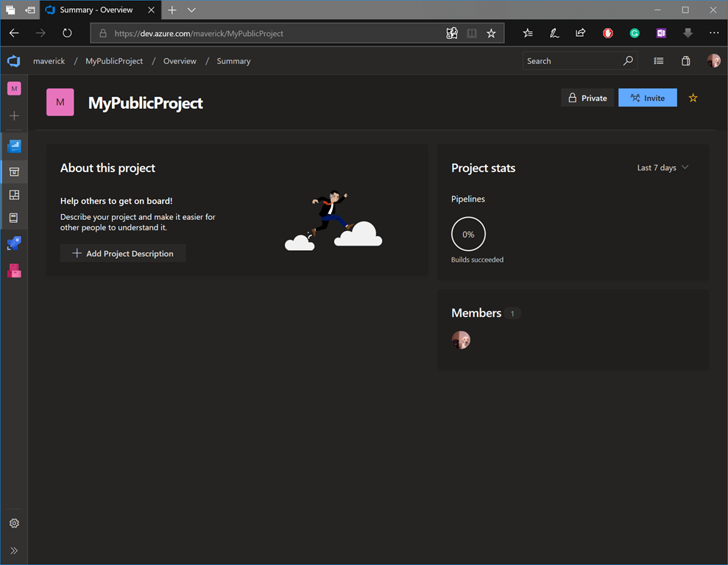The width and height of the screenshot is (728, 565).
Task: Open the work items list icon in header
Action: [x=658, y=61]
